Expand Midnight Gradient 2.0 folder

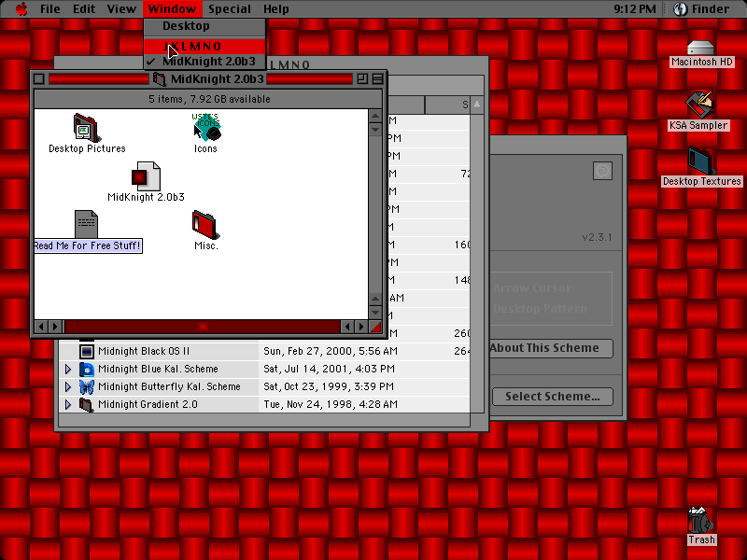(x=68, y=404)
